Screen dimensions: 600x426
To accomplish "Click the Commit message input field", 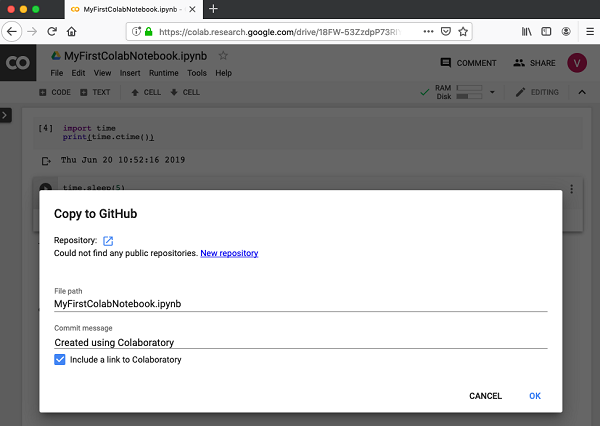I will click(300, 341).
